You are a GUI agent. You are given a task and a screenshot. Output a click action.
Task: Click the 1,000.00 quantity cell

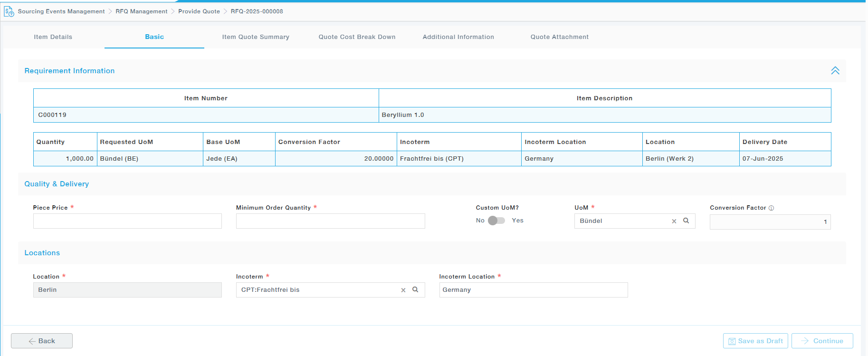coord(65,159)
